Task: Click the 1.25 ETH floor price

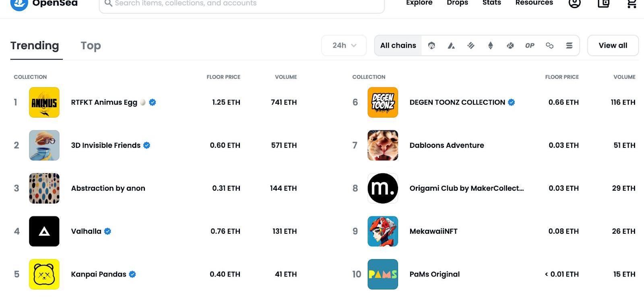Action: (x=226, y=102)
